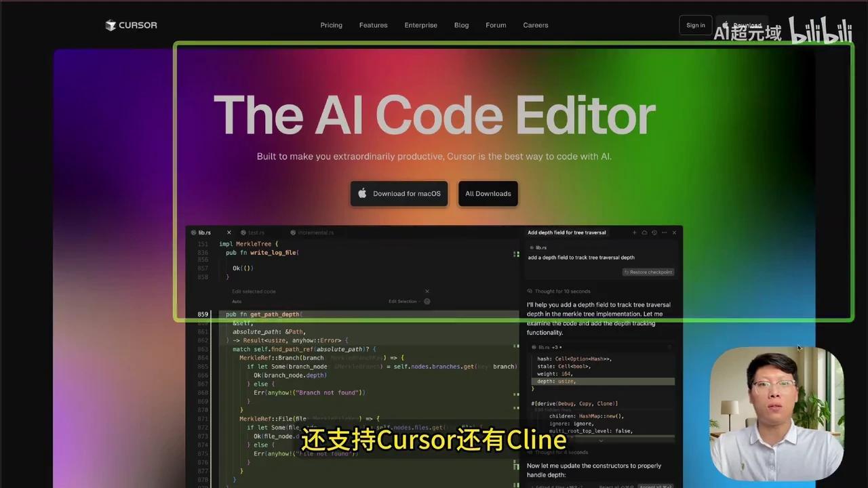Click the presenter webcam thumbnail
The image size is (868, 488).
coord(775,413)
